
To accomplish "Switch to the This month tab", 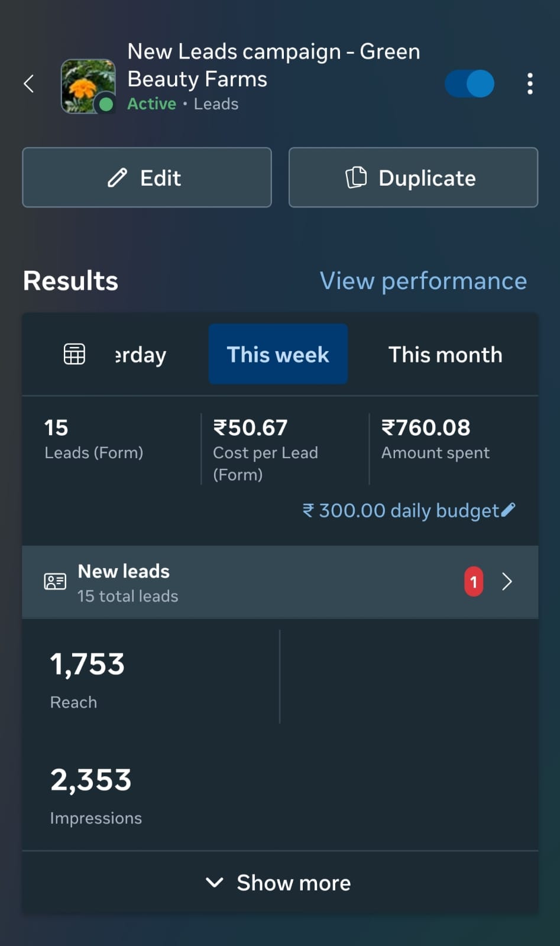I will point(445,355).
